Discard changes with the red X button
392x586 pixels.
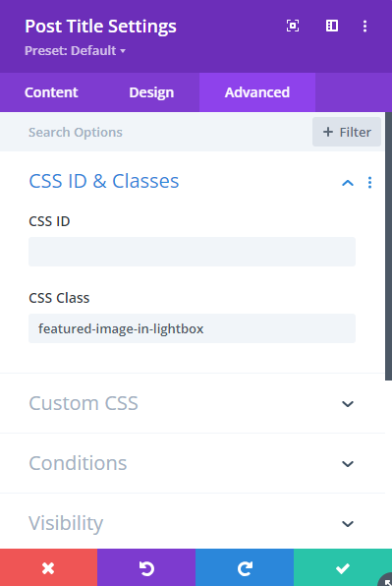(x=48, y=567)
